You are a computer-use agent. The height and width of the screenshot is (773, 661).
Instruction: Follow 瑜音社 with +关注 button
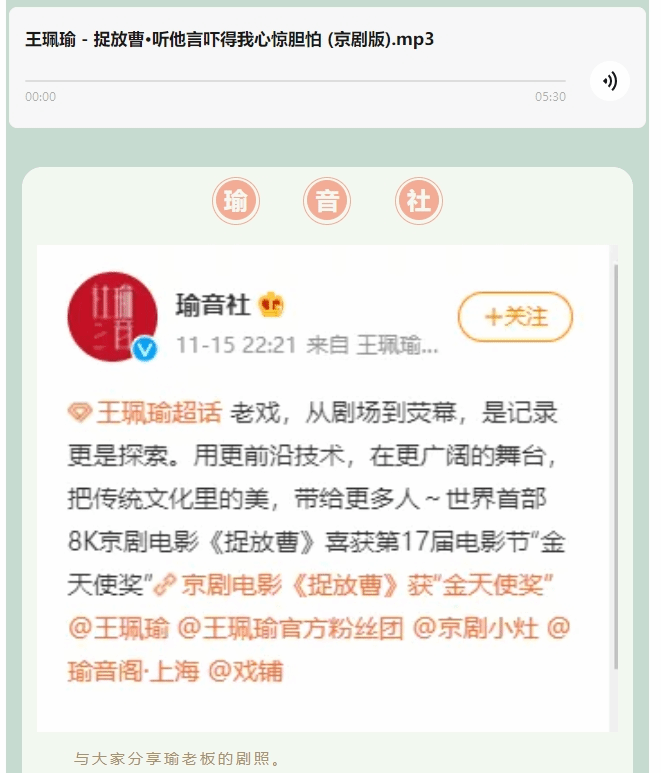516,317
